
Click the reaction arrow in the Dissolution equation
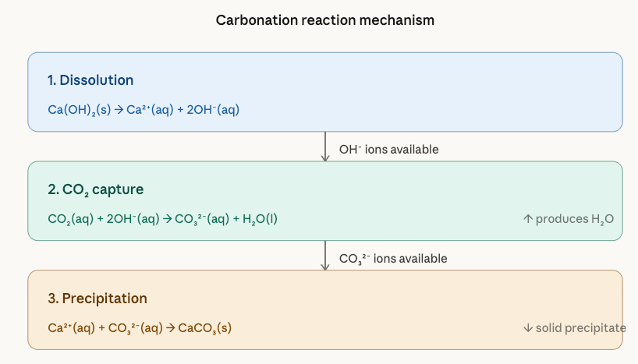point(120,110)
